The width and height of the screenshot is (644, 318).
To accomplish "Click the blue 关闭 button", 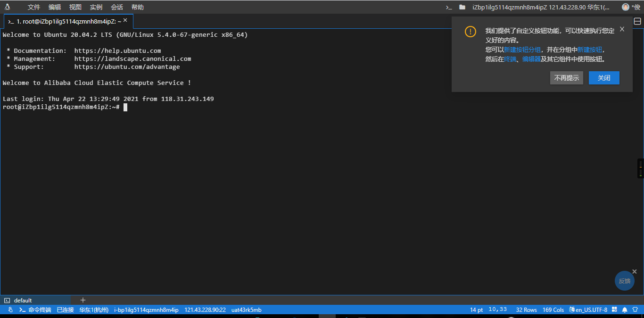I will point(604,78).
